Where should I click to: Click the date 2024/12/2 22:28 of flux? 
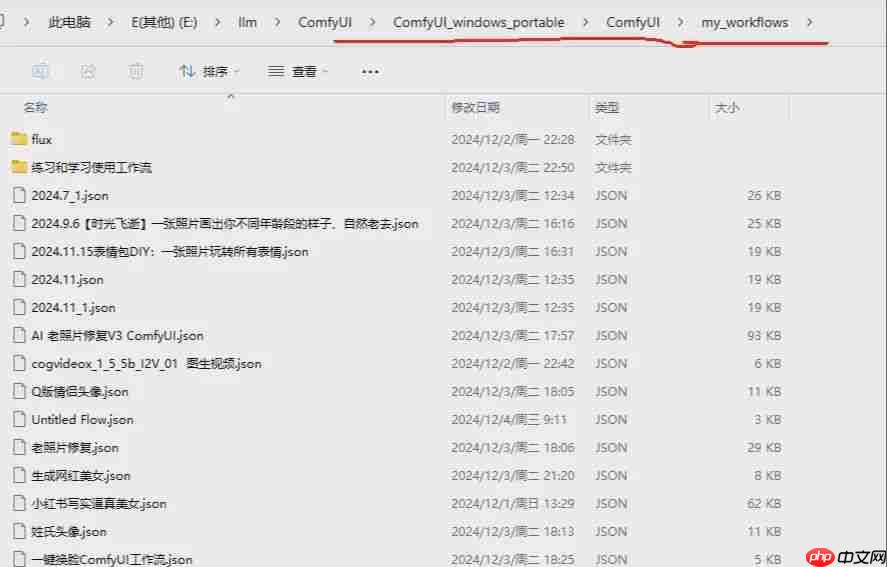tap(513, 139)
